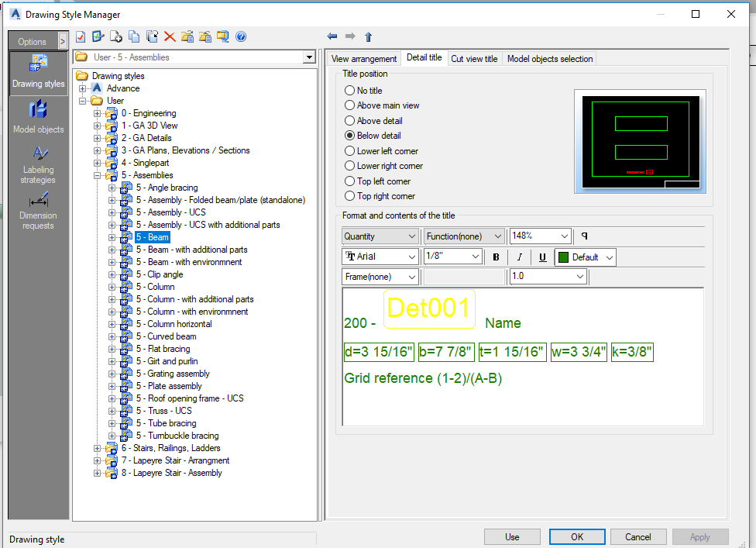Collapse the 5 - Assemblies tree branch
Image resolution: width=756 pixels, height=548 pixels.
coord(98,174)
